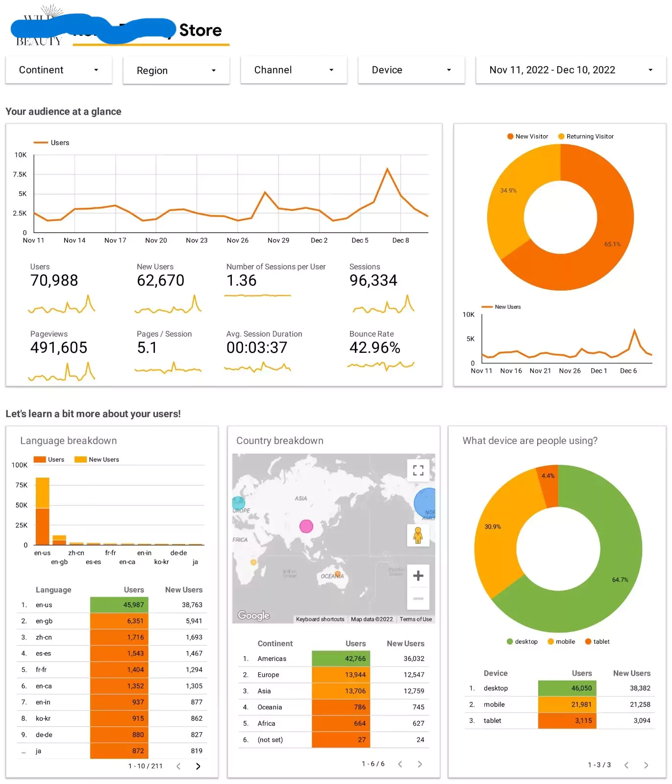Open the map Terms of Use link
672x784 pixels.
click(416, 619)
